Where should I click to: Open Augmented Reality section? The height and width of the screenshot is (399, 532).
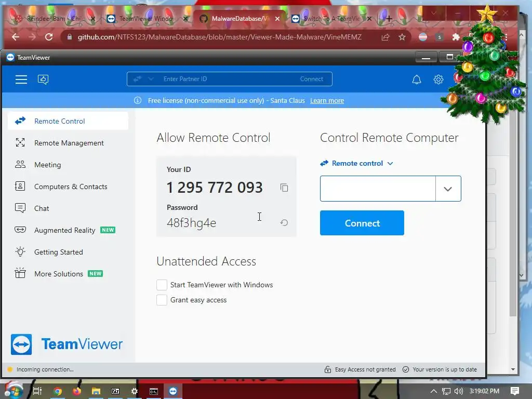pyautogui.click(x=68, y=230)
